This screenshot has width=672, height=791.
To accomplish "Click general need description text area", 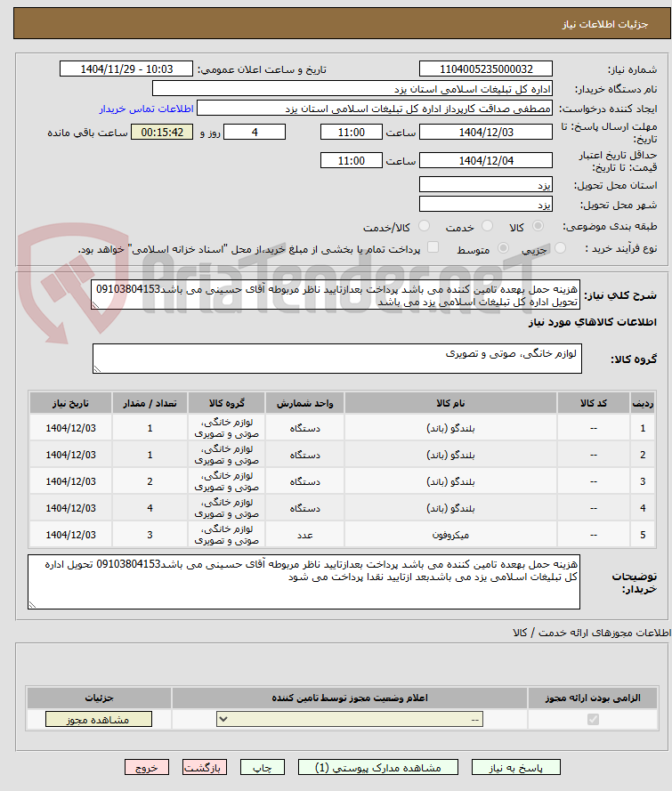I will (x=336, y=295).
